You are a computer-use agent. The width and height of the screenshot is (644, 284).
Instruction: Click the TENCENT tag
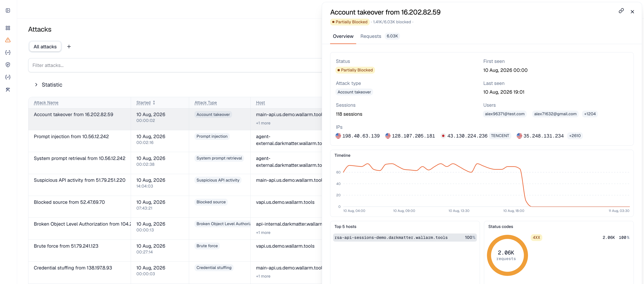(500, 136)
